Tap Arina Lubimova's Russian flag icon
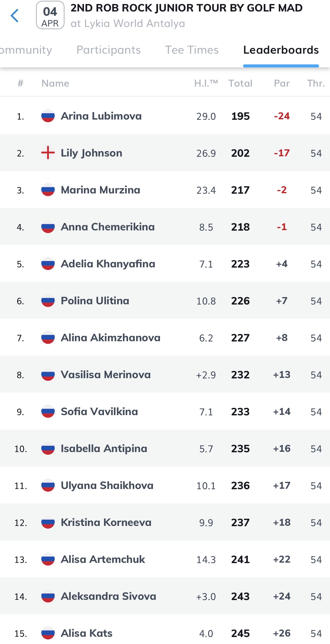Viewport: 330px width, 644px height. pyautogui.click(x=48, y=116)
